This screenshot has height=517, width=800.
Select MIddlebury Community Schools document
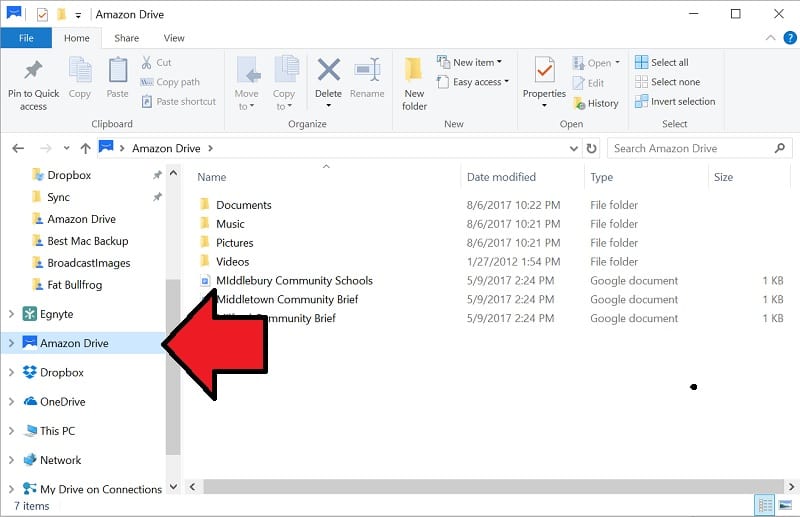294,280
